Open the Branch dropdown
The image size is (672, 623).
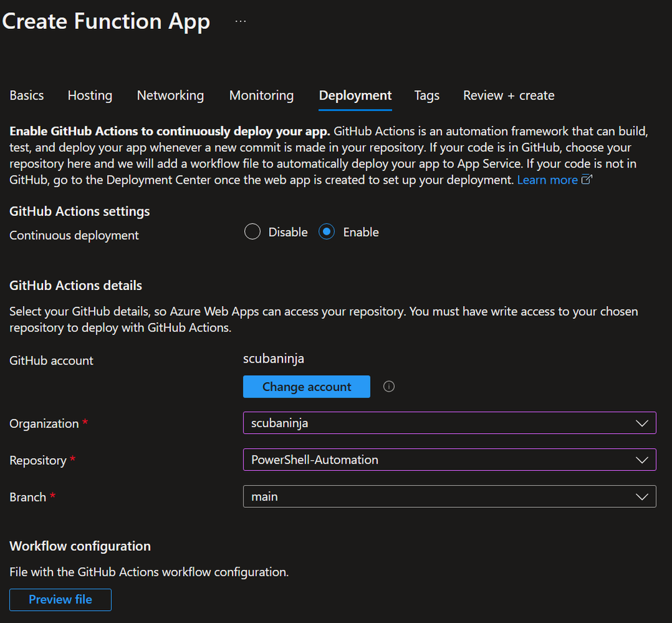click(x=449, y=497)
